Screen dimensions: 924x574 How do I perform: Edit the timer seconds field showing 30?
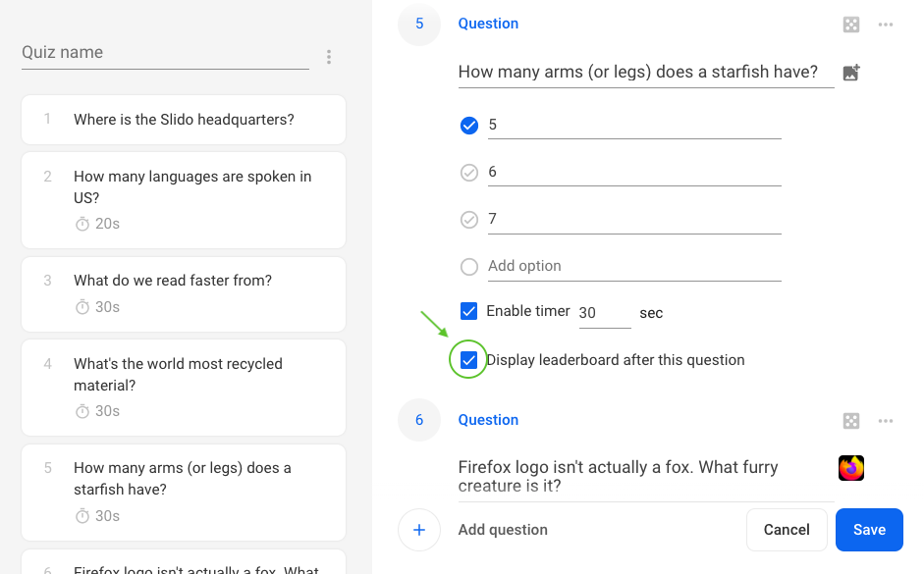[605, 313]
